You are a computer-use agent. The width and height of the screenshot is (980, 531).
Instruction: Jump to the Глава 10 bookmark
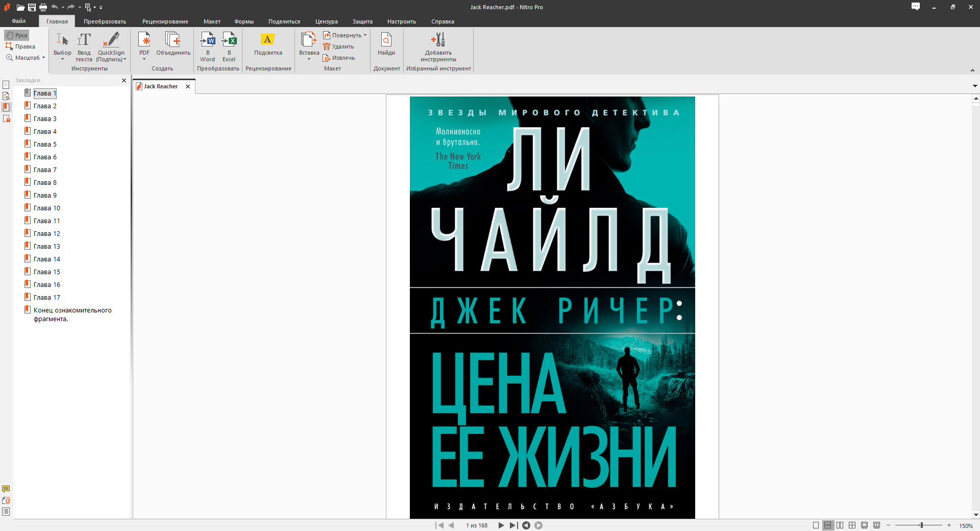46,208
